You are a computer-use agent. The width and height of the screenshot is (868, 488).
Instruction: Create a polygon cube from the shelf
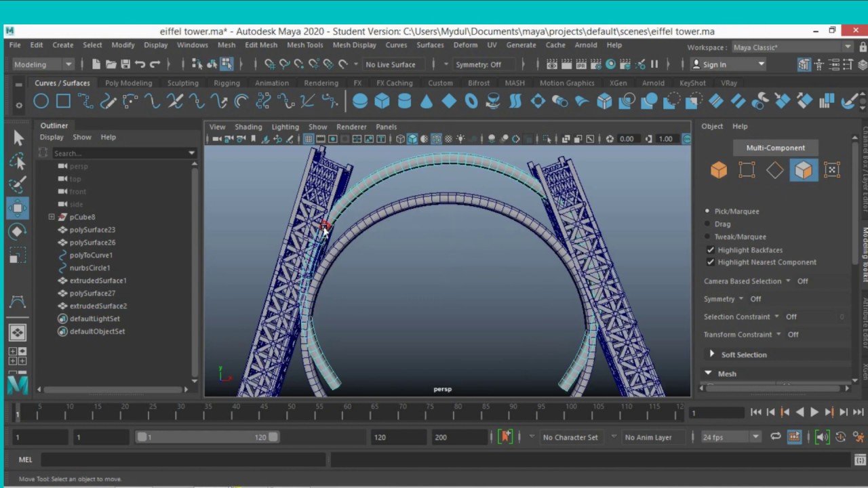[382, 102]
